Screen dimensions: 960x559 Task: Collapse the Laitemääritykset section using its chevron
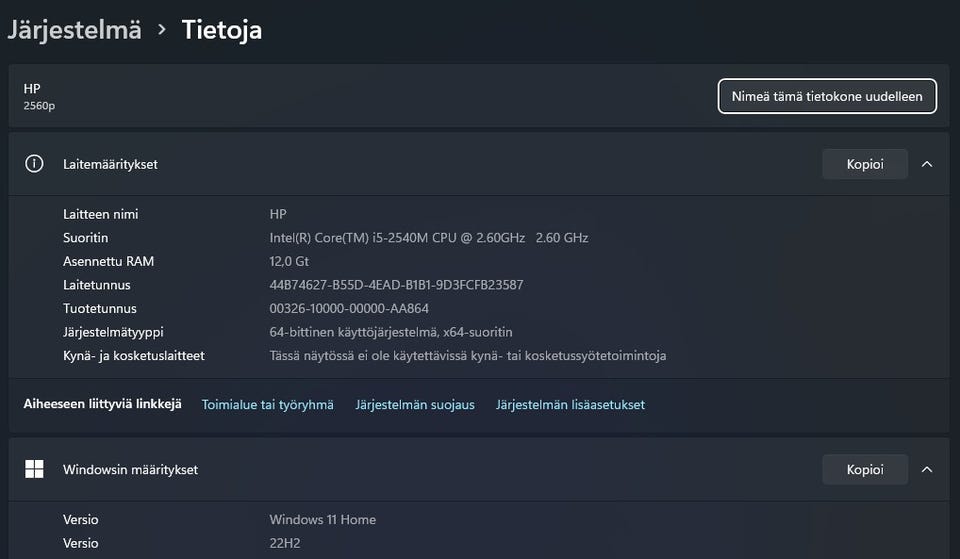tap(927, 164)
